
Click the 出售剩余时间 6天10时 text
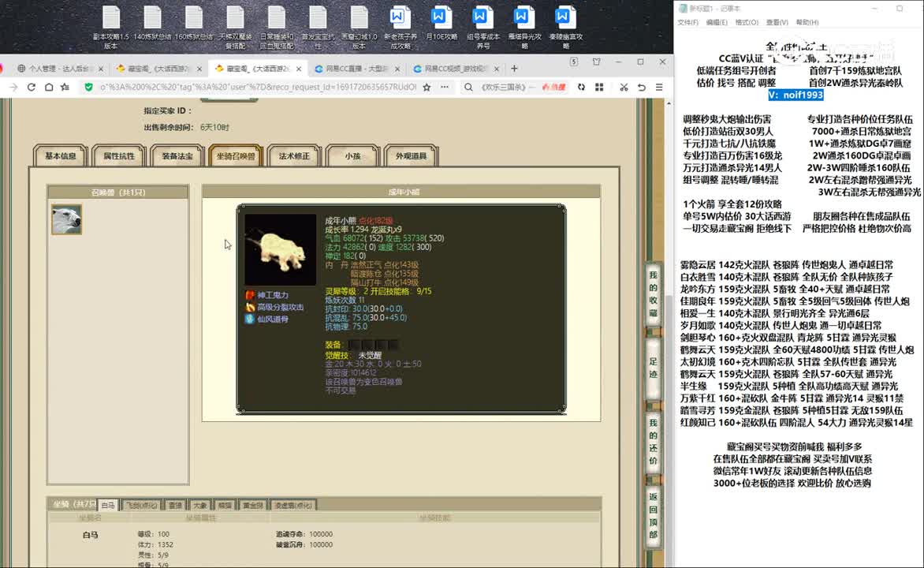(x=186, y=127)
